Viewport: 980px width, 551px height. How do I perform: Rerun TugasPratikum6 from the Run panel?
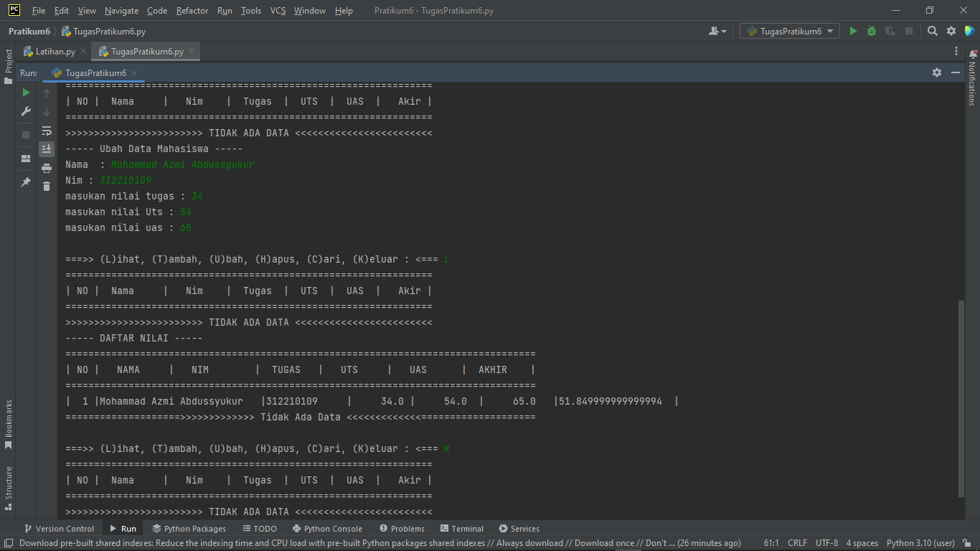26,93
